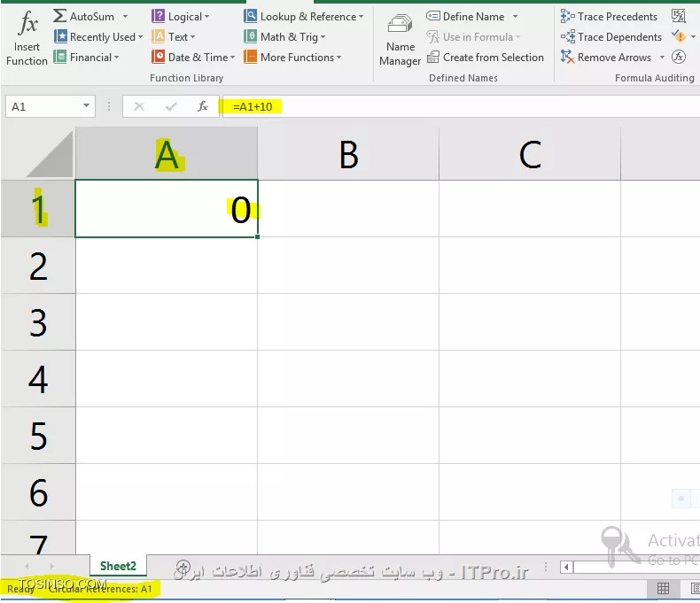Open the Name Manager
This screenshot has height=603, width=700.
click(400, 39)
